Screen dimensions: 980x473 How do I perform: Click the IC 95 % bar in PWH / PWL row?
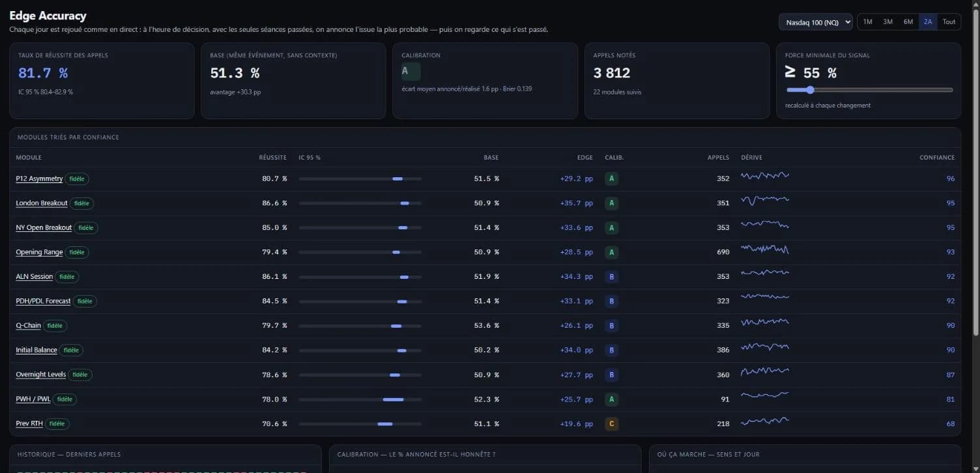(x=360, y=399)
